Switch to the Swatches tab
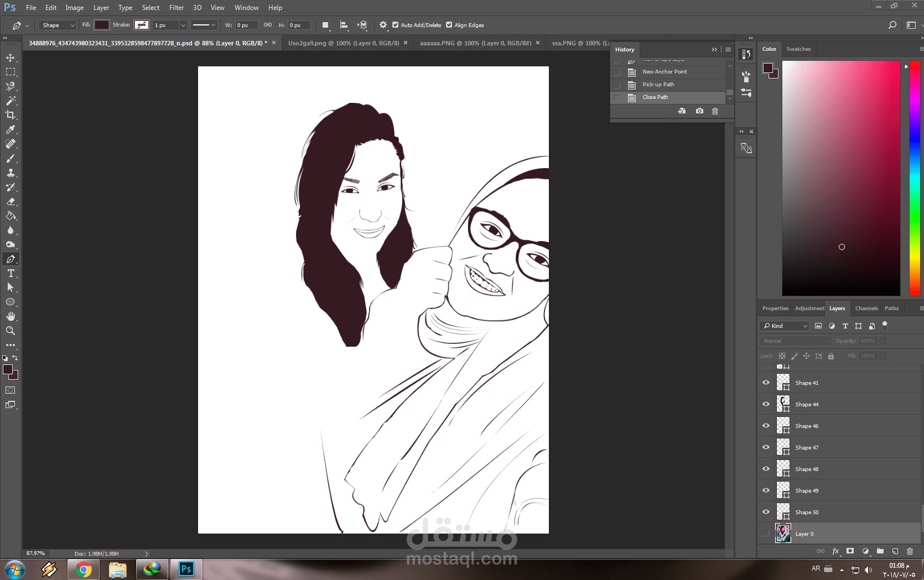The width and height of the screenshot is (924, 580). (798, 49)
